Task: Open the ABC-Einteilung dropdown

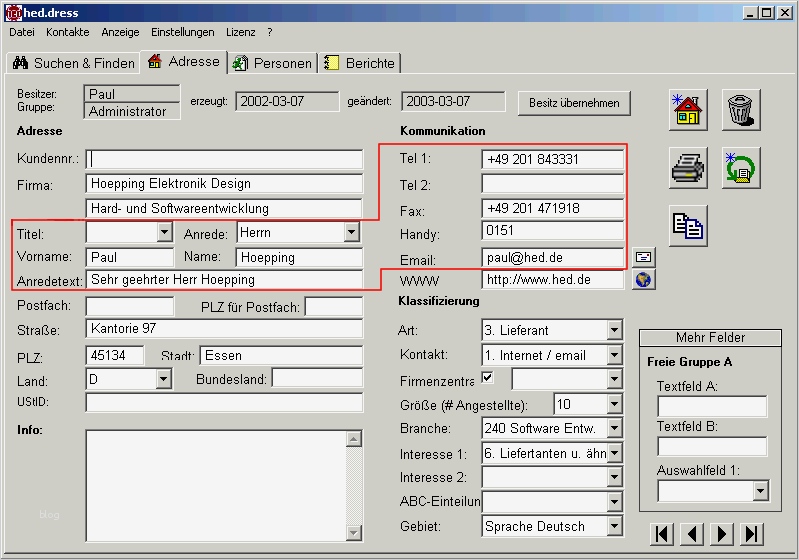Action: tap(615, 502)
